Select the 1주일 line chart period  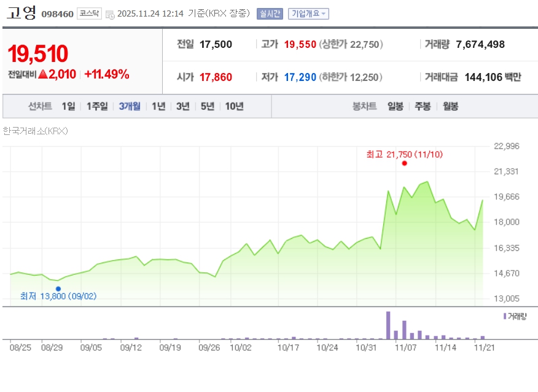coord(97,106)
